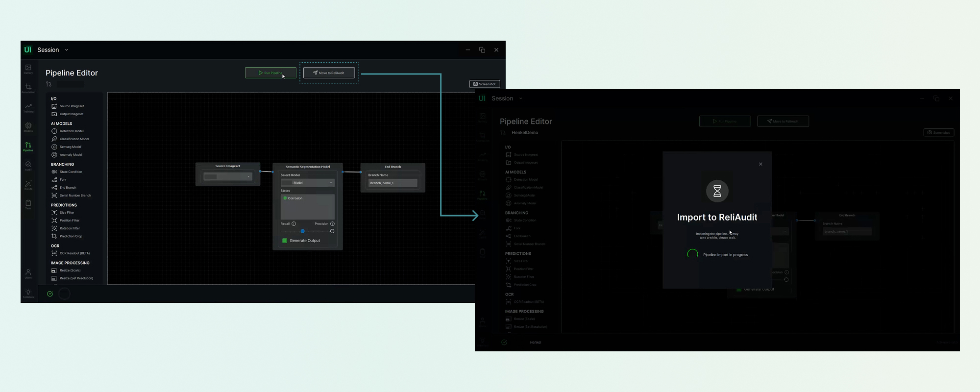Click the Run Pipeline button in the left window
Image resolution: width=980 pixels, height=392 pixels.
[270, 73]
